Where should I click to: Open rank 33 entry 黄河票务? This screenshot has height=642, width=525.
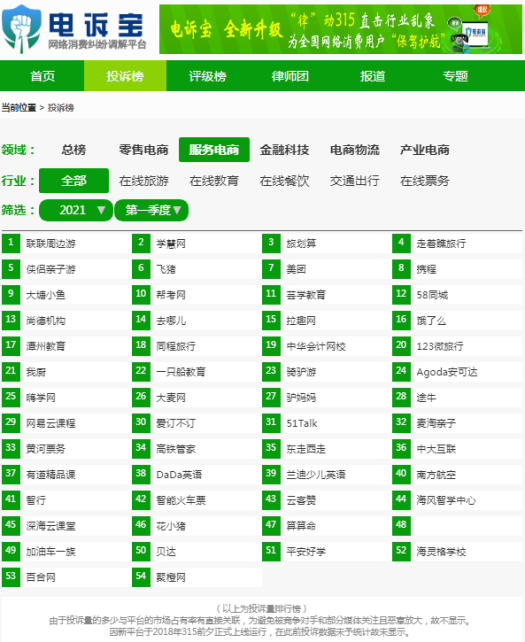coord(46,449)
